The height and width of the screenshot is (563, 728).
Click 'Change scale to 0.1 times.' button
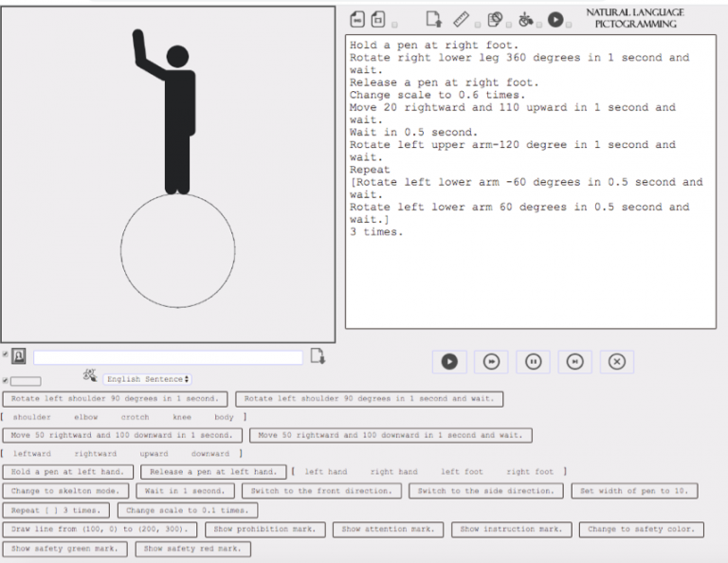click(188, 511)
